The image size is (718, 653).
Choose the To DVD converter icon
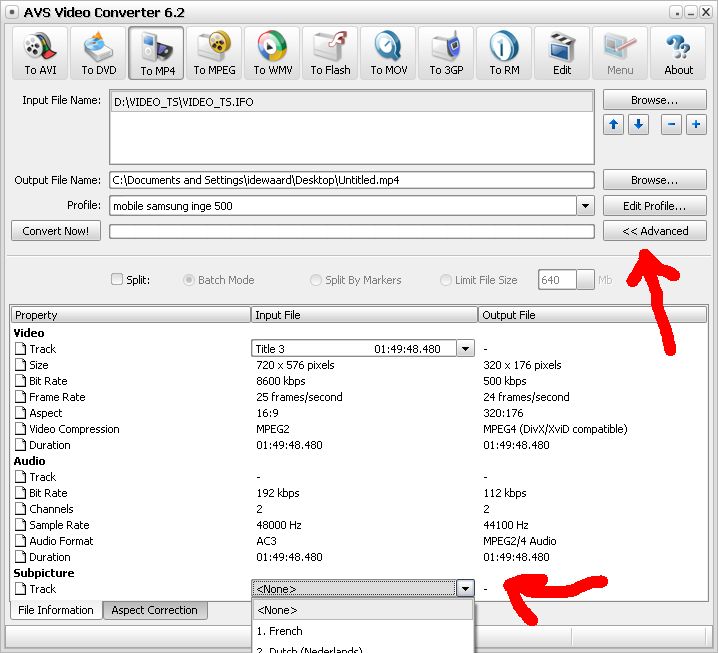click(x=98, y=53)
